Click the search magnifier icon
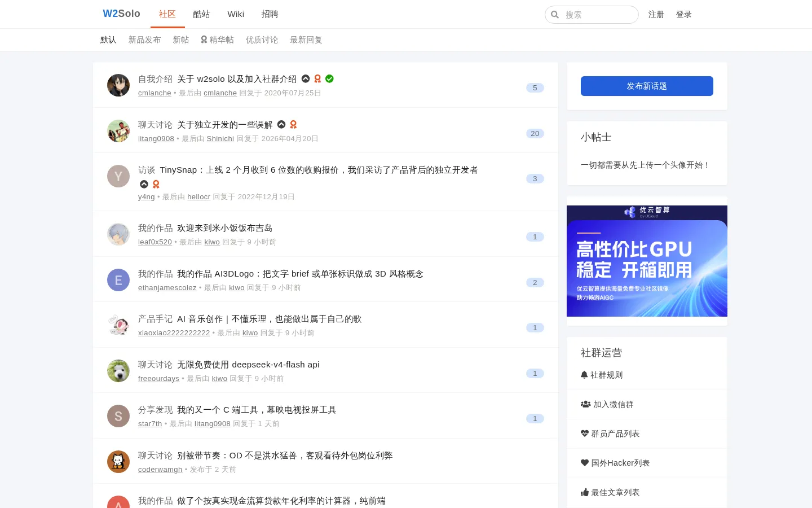This screenshot has height=508, width=812. point(555,15)
